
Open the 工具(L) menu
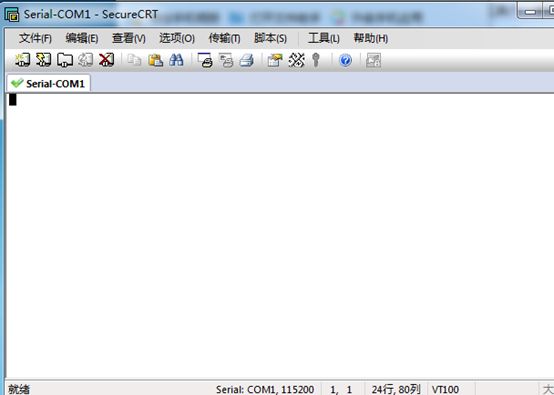[x=324, y=38]
